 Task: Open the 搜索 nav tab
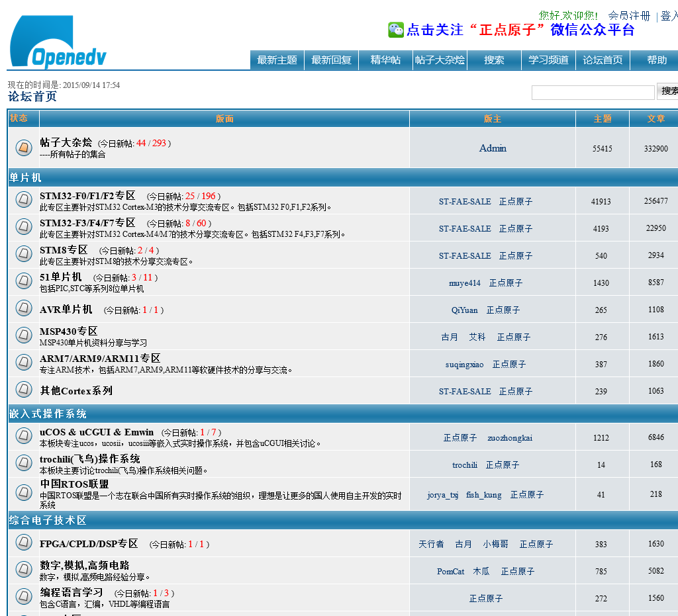pyautogui.click(x=494, y=60)
